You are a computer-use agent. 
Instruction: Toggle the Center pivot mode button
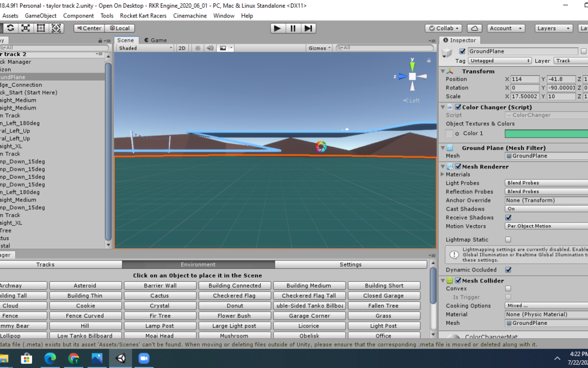click(89, 28)
